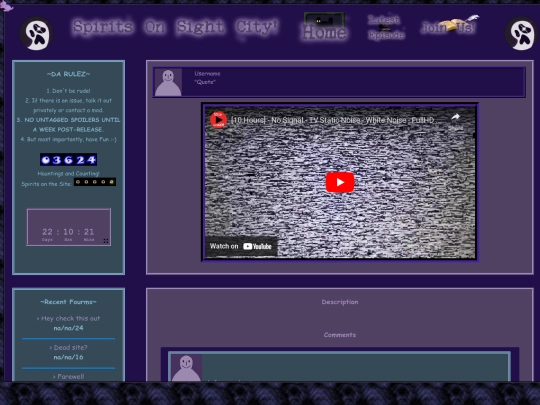Click the 03624 hit counter
This screenshot has width=540, height=405.
pyautogui.click(x=69, y=160)
